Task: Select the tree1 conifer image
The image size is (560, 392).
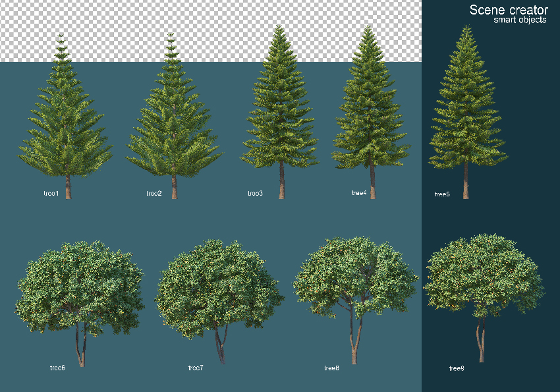Action: 66,117
